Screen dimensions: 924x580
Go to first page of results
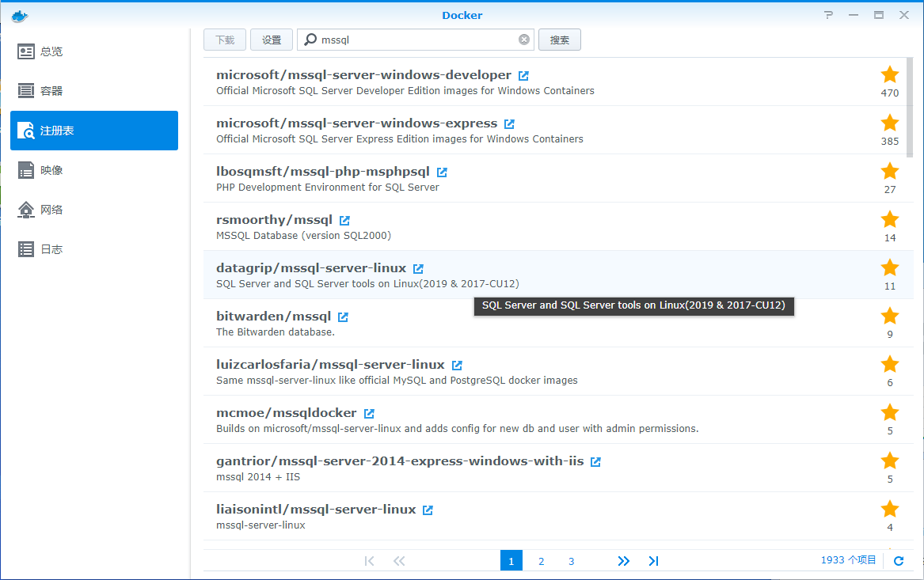pyautogui.click(x=370, y=560)
